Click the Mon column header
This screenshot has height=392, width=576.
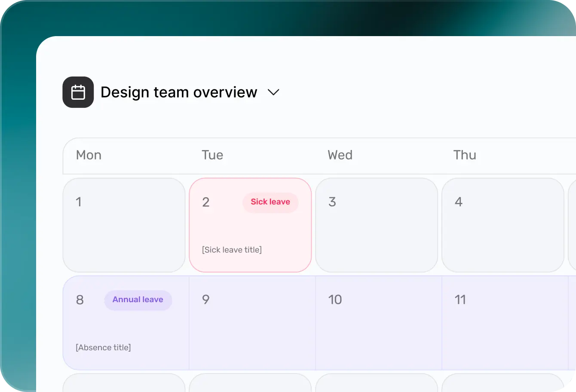(x=89, y=155)
